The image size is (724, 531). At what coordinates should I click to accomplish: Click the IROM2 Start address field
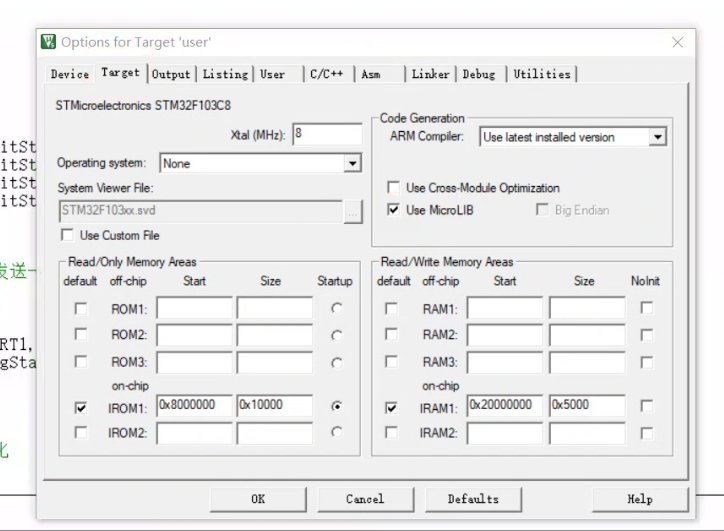pos(194,434)
